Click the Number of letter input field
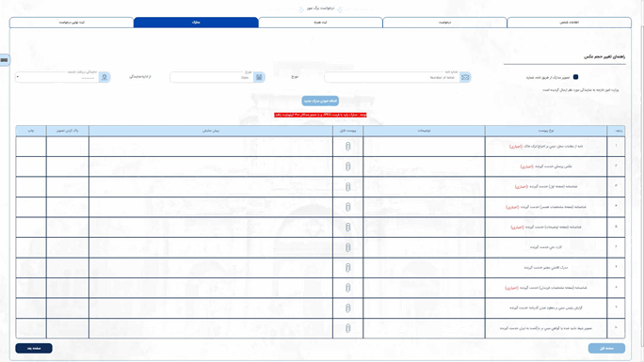Screen dimensions: 644x362 392,77
